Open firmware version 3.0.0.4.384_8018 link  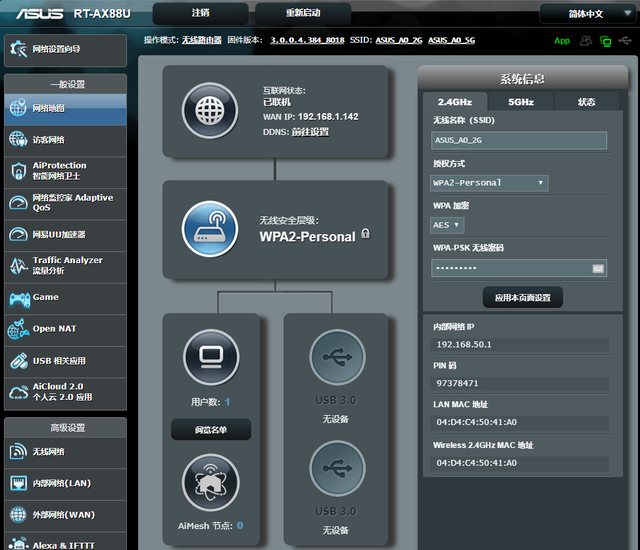click(x=307, y=40)
